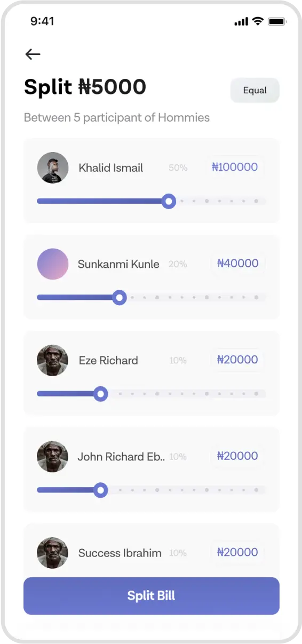
Task: Set Khalid Ismail's slider to last dot
Action: 256,201
